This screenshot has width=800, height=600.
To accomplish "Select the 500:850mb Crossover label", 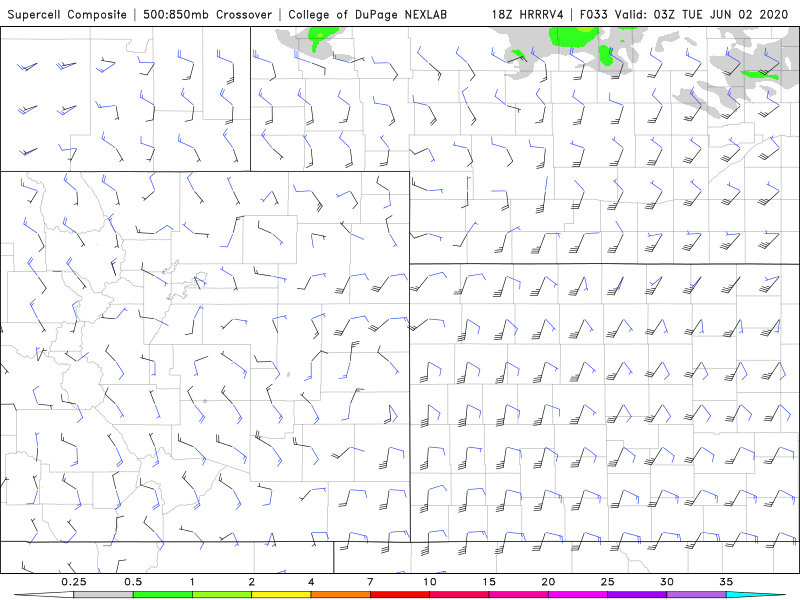I will pos(208,15).
